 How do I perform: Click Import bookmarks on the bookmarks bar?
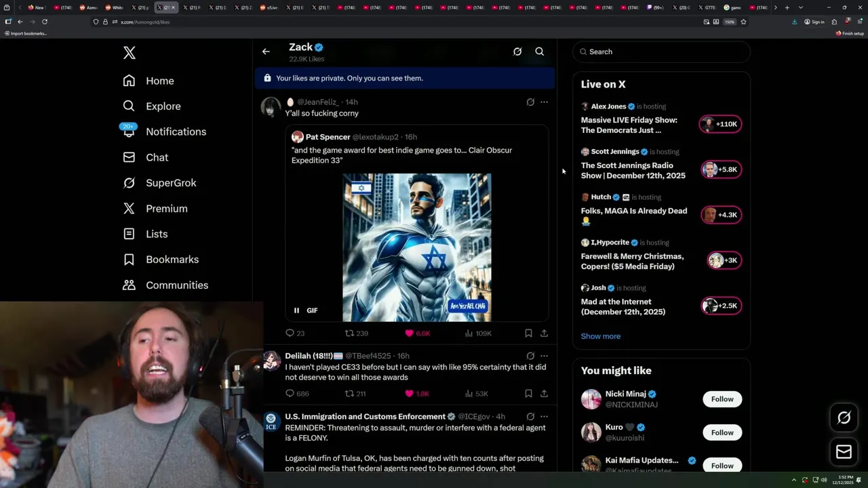tap(26, 33)
